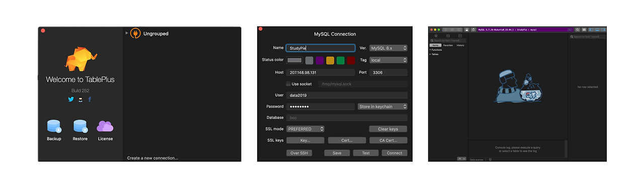Click the trash icon beside Data queries
Viewport: 644px width, 188px height.
(490, 160)
